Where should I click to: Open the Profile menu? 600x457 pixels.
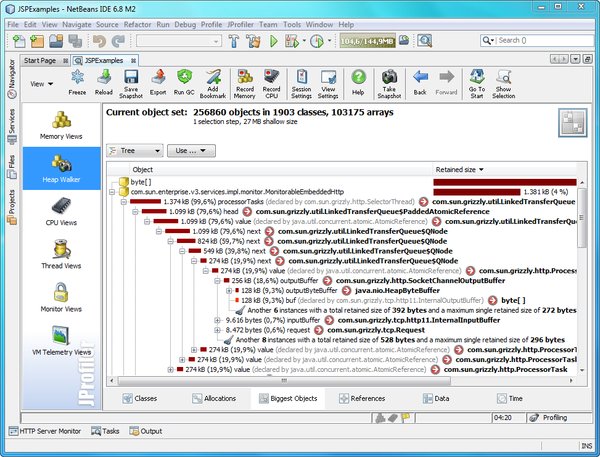(x=211, y=24)
